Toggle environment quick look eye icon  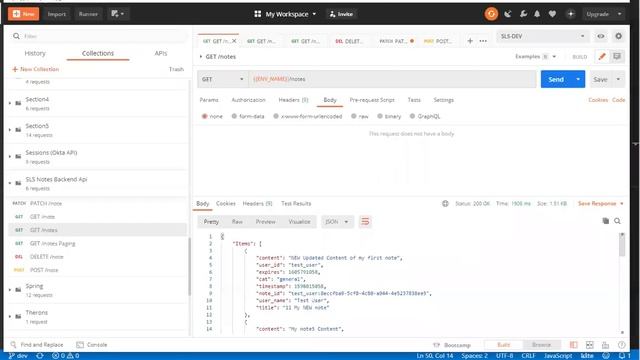601,36
